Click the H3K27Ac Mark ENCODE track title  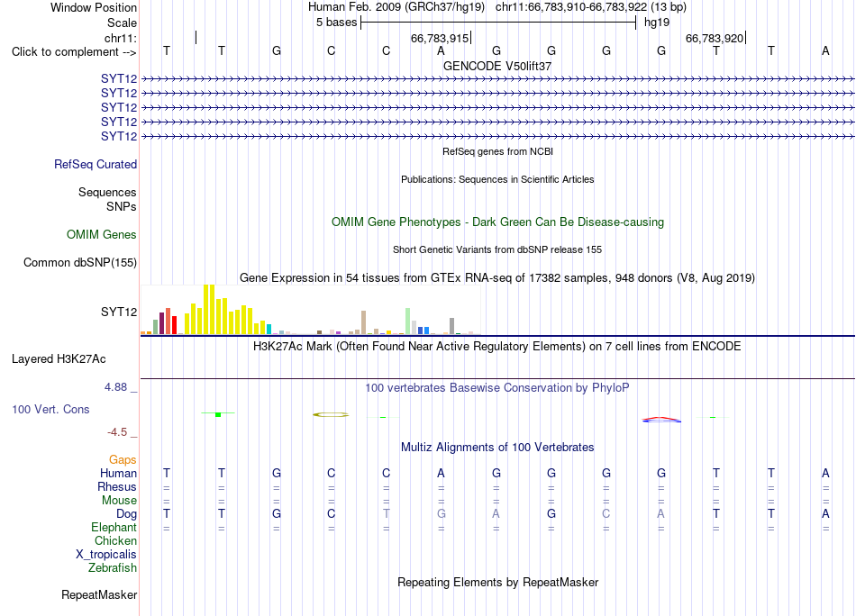(x=497, y=347)
